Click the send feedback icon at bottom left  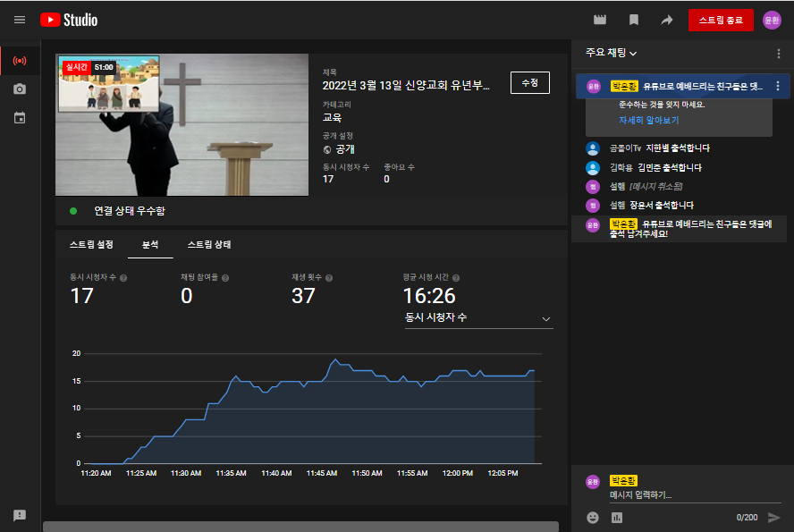pos(19,515)
